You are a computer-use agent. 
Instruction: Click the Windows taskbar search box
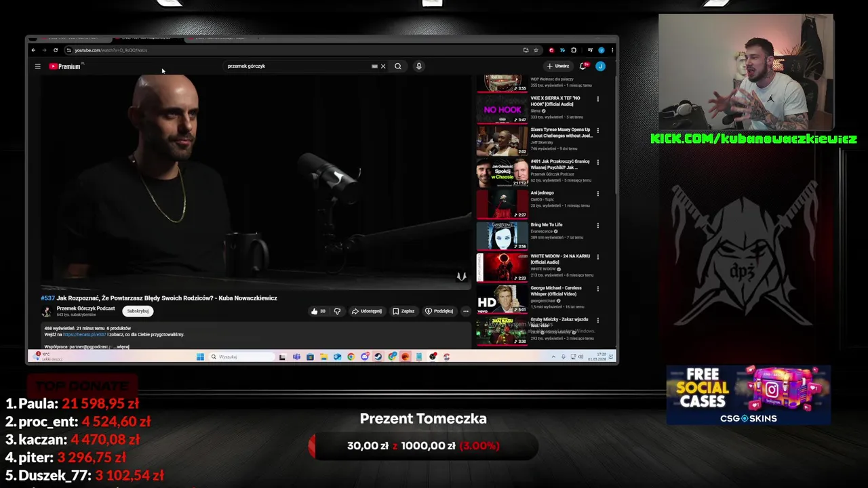coord(241,357)
